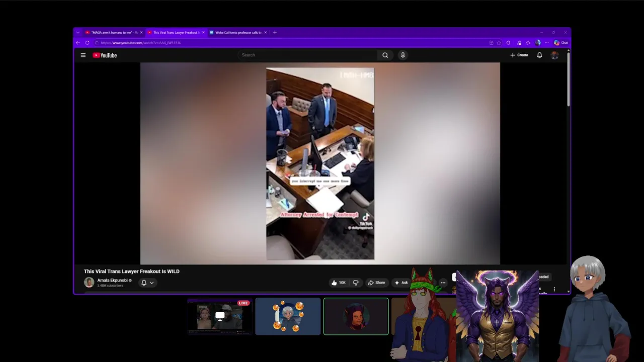Open more actions ellipsis next to Ask
The image size is (644, 362).
click(x=443, y=283)
